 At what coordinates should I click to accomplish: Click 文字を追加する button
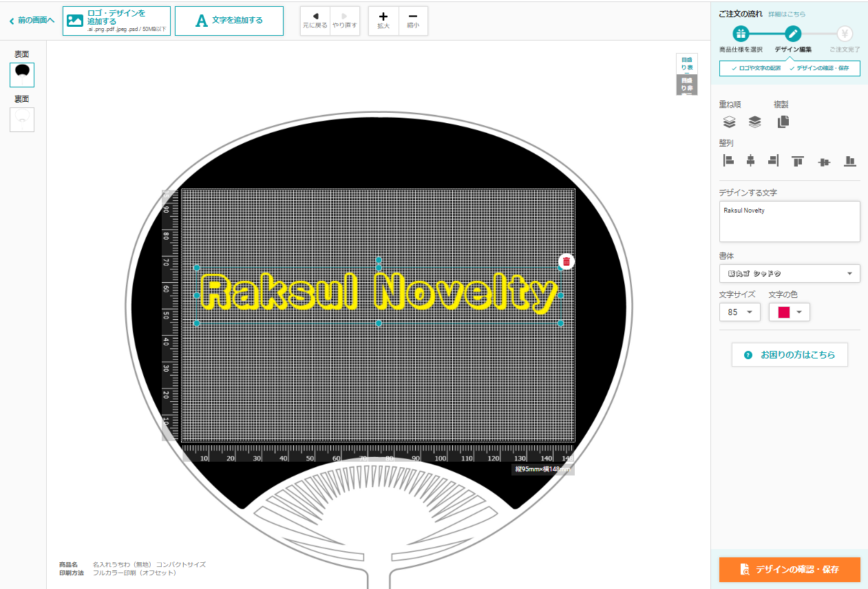[x=229, y=21]
